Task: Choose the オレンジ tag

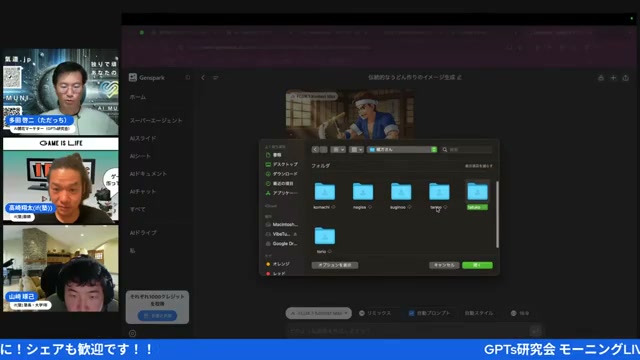Action: point(278,264)
